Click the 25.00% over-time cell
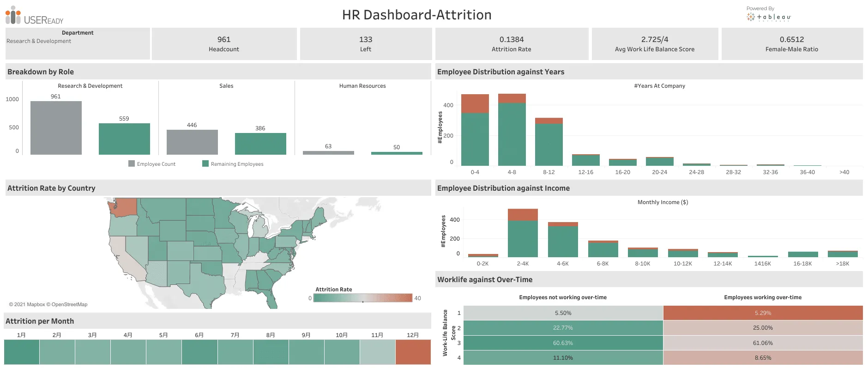The height and width of the screenshot is (368, 868). (763, 328)
